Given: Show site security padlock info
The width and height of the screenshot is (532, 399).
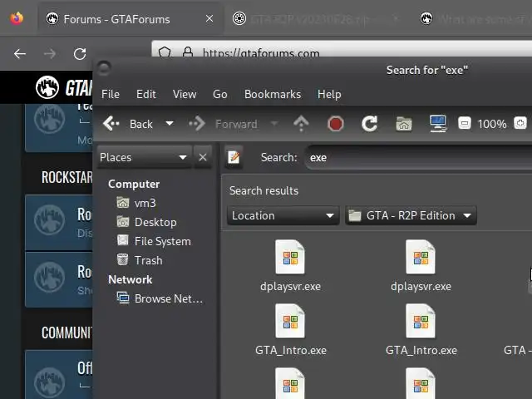Looking at the screenshot, I should point(188,52).
